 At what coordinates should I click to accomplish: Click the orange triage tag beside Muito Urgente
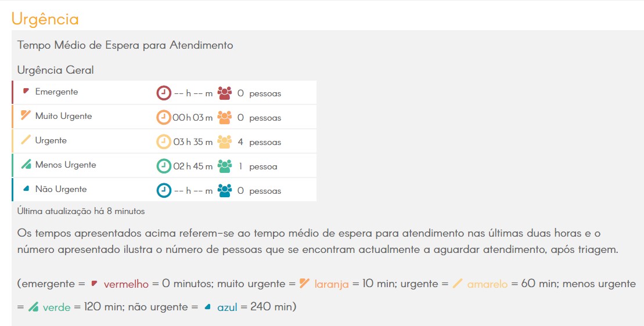click(x=26, y=115)
